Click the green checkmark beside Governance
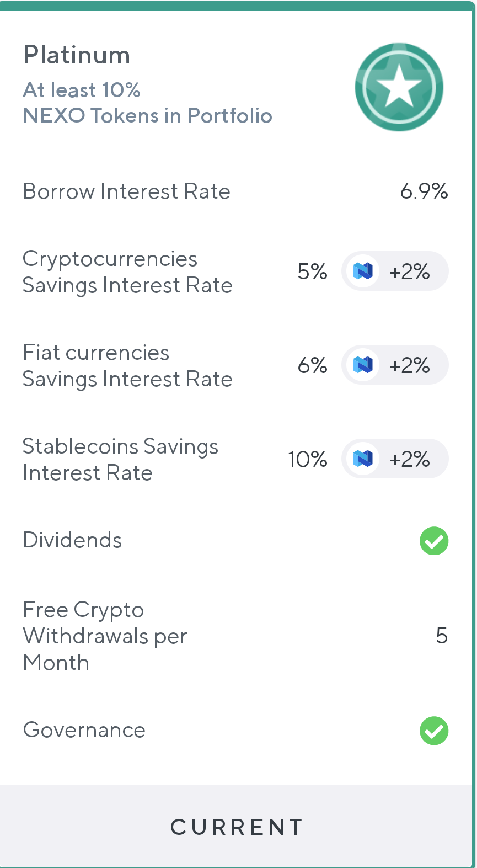 (x=434, y=731)
